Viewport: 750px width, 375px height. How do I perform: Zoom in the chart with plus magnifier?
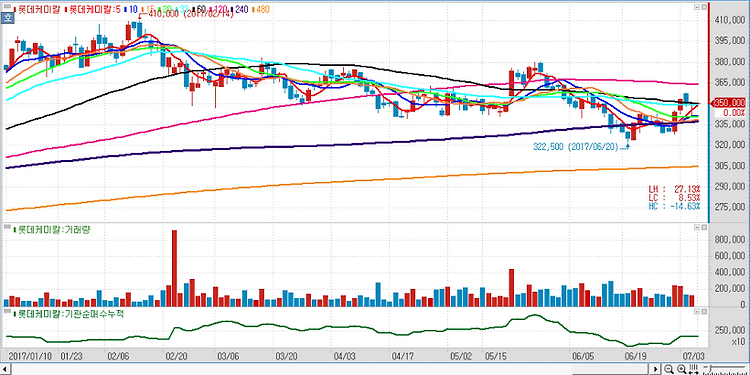pyautogui.click(x=682, y=369)
